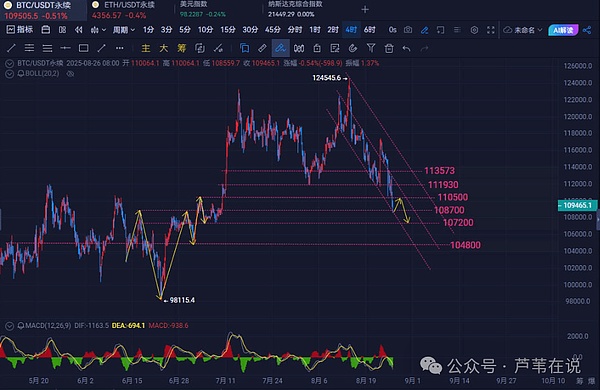
Task: Open candlestick chart type dropdown
Action: pyautogui.click(x=98, y=30)
